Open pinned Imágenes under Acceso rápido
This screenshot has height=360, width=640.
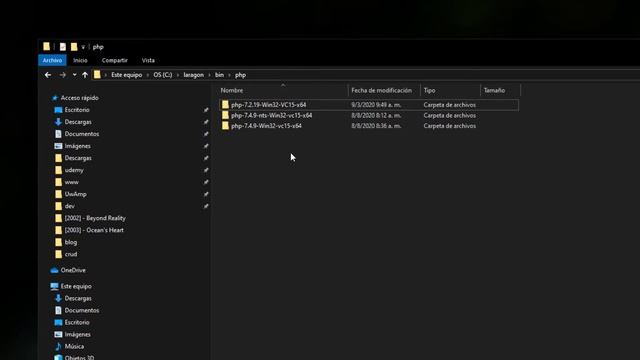[x=78, y=146]
